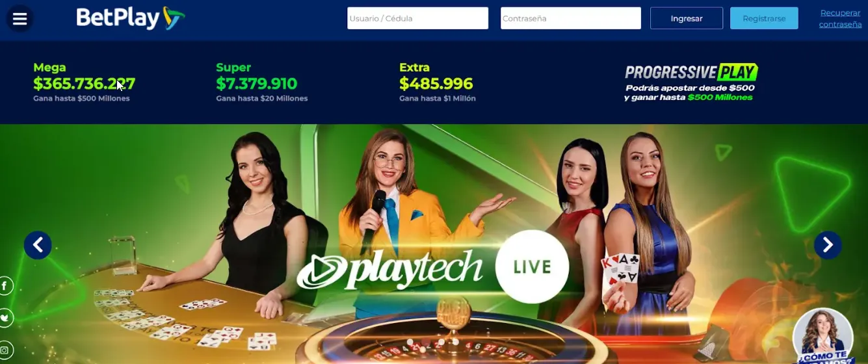
Task: Open the Twitter social link
Action: (5, 318)
